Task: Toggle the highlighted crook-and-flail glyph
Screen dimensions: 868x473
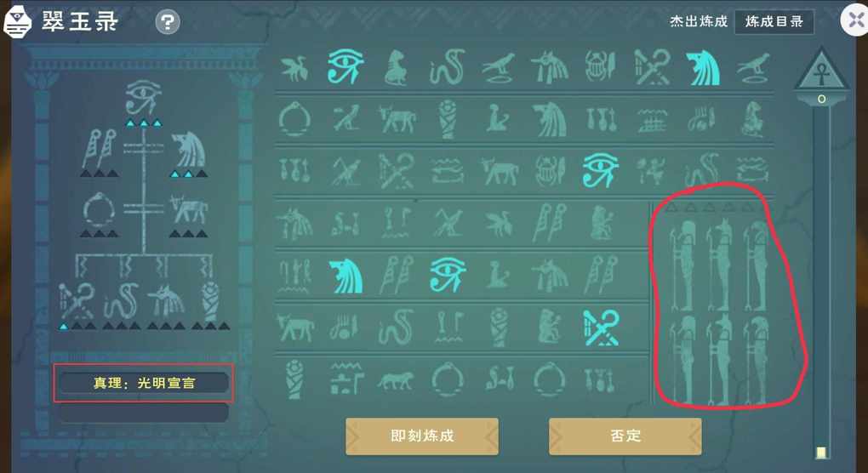Action: point(601,328)
